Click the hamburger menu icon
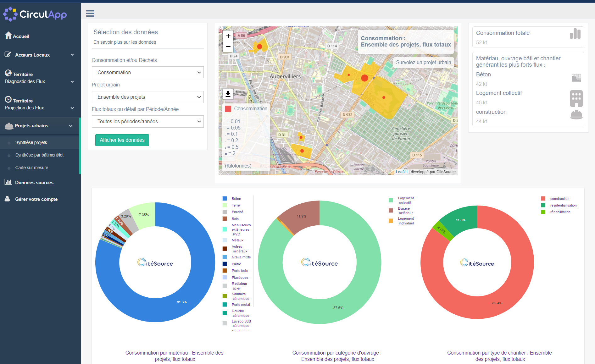 (90, 13)
